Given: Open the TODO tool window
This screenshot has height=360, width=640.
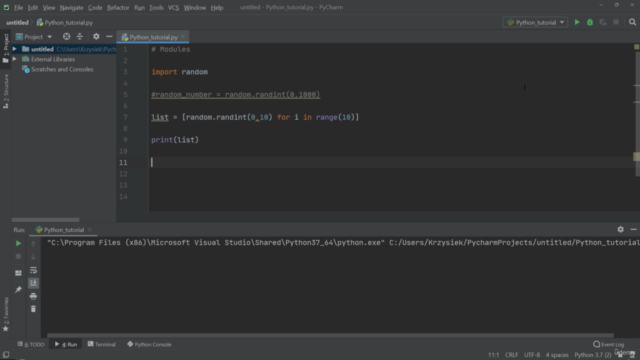Looking at the screenshot, I should coord(31,344).
